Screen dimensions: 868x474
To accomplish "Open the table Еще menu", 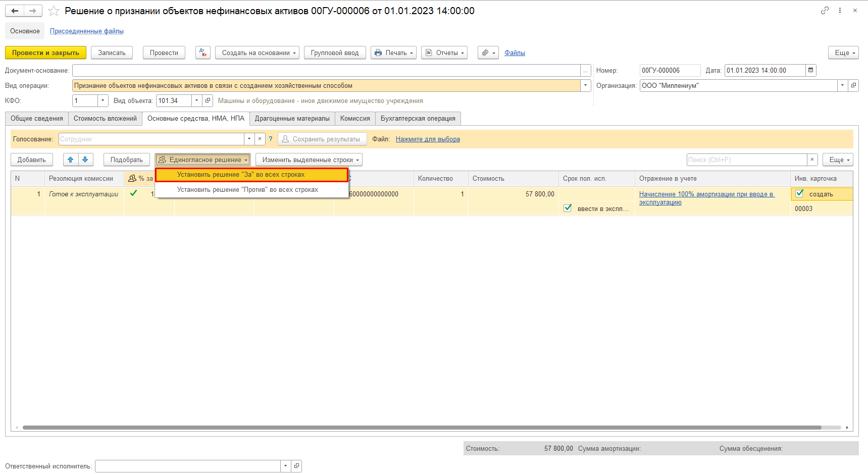I will coord(838,160).
